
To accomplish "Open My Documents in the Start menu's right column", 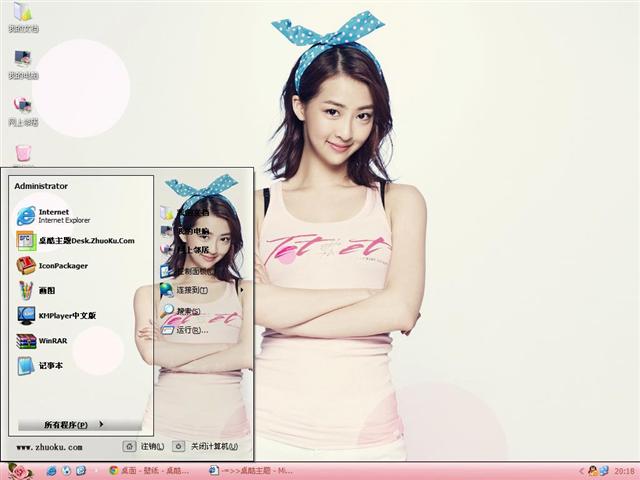I will [x=184, y=212].
